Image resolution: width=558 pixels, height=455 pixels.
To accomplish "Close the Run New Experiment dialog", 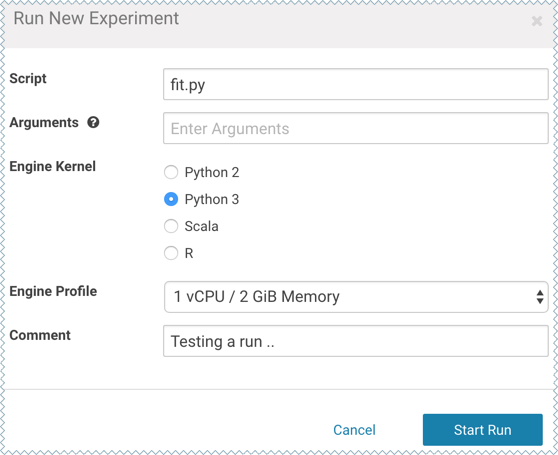I will (537, 21).
